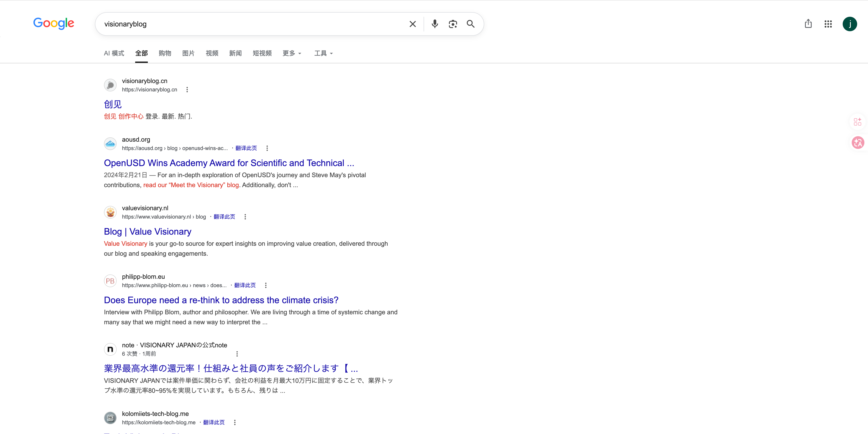Click the '6 次赞 · 1周前' text
Screen dimensions: 868x434
pyautogui.click(x=139, y=354)
